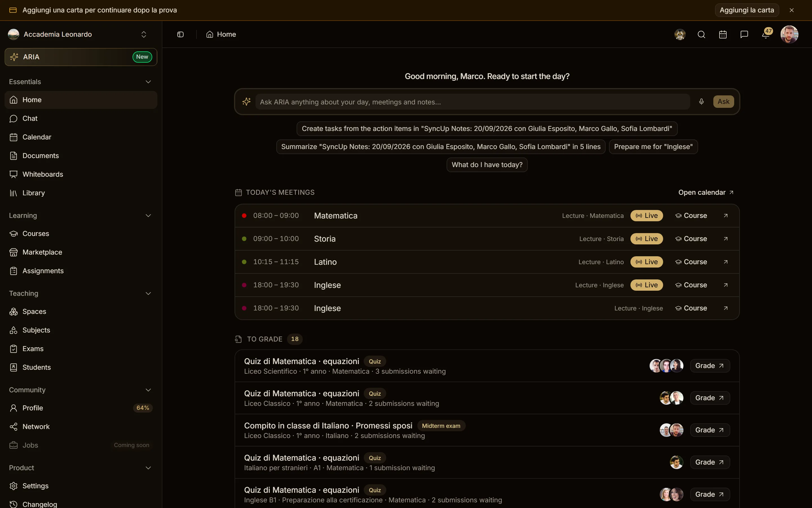
Task: Collapse the Teaching section
Action: click(x=148, y=294)
